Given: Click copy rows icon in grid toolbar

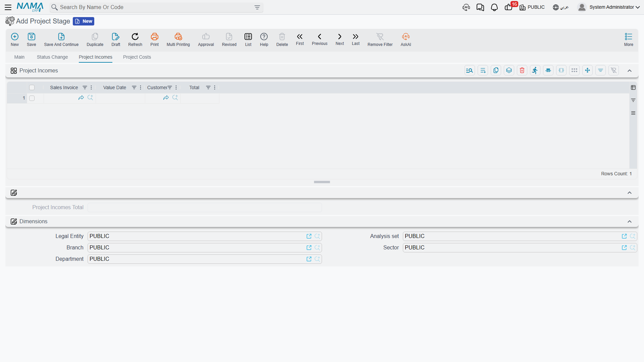Looking at the screenshot, I should click(x=496, y=70).
